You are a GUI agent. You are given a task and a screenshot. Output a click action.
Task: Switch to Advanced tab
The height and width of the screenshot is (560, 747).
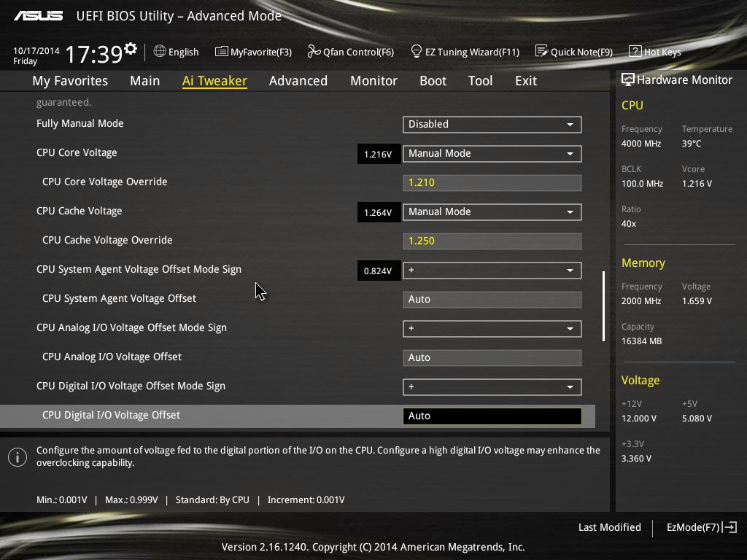pyautogui.click(x=298, y=80)
